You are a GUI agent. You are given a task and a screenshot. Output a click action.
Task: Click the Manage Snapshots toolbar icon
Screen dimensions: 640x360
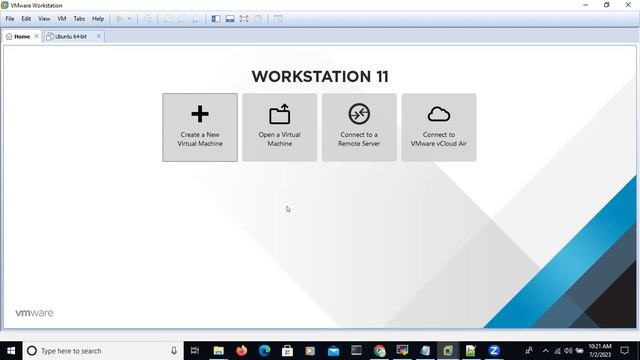(x=196, y=19)
